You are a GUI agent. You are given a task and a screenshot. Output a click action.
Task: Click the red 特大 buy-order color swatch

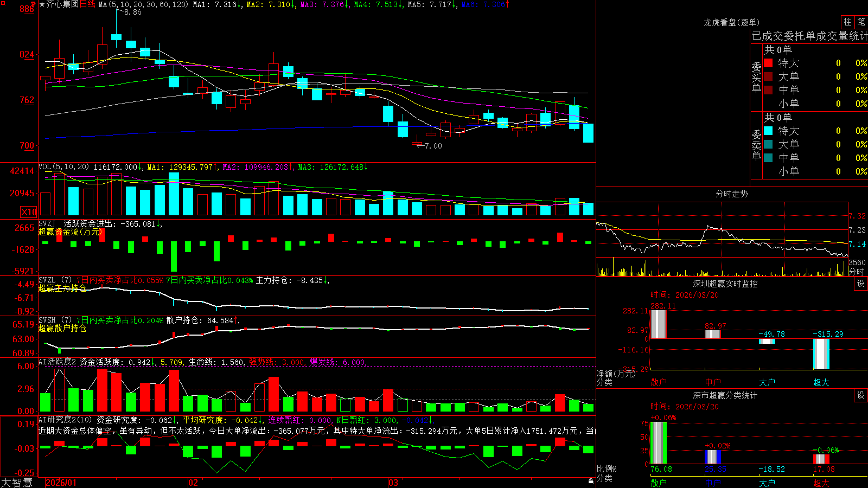point(768,63)
